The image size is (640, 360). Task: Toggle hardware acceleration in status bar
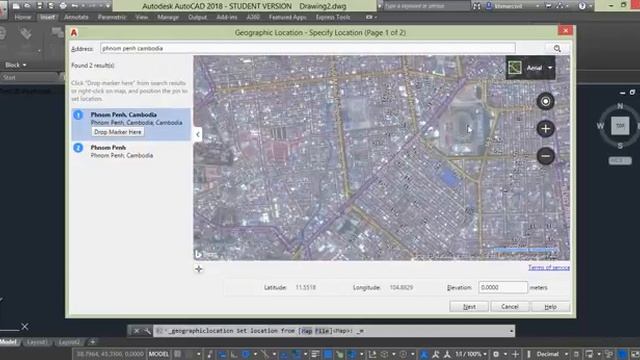pyautogui.click(x=622, y=354)
